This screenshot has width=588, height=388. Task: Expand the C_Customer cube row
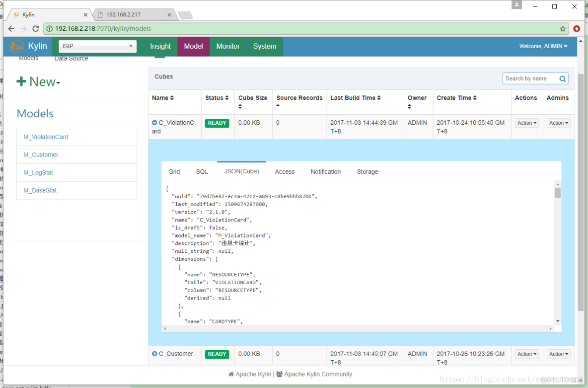point(154,354)
